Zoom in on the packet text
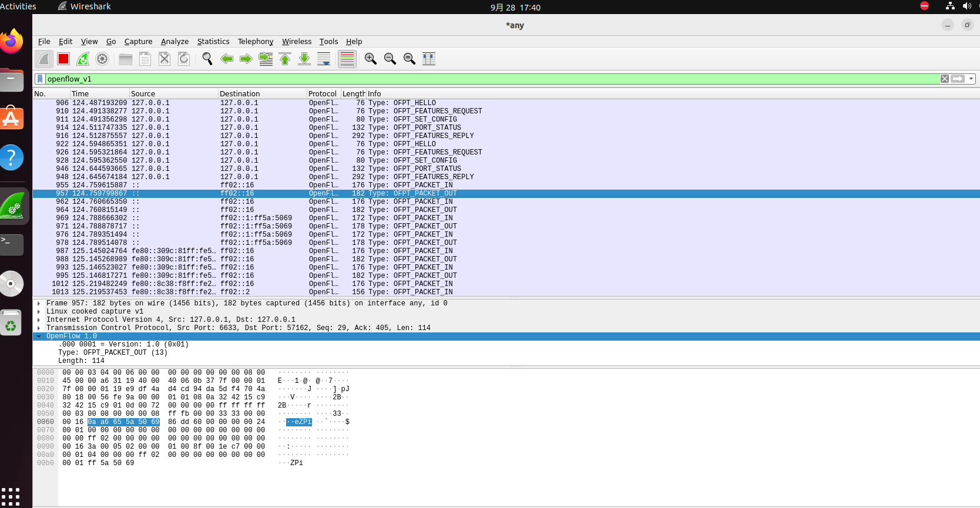The width and height of the screenshot is (980, 508). click(371, 59)
